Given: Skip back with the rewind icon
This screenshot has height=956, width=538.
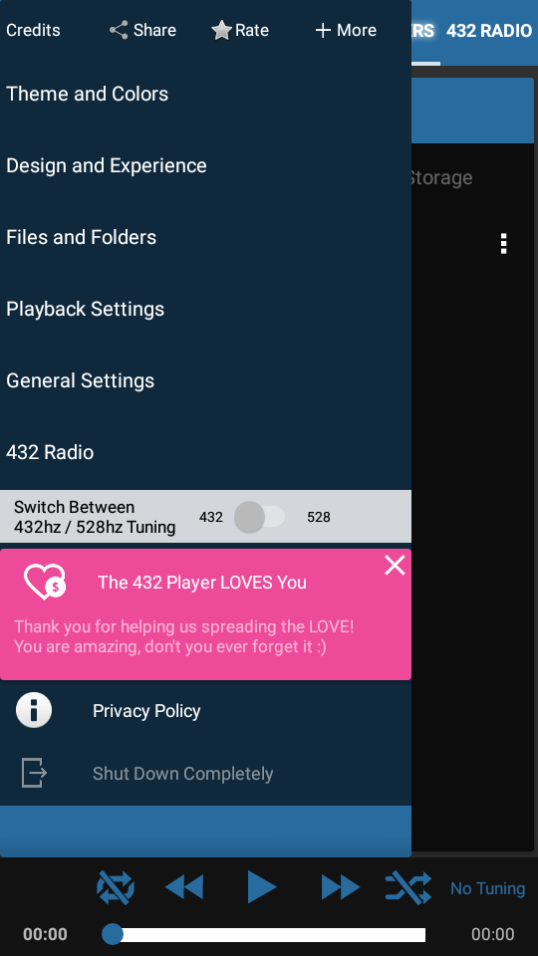Looking at the screenshot, I should (x=184, y=887).
